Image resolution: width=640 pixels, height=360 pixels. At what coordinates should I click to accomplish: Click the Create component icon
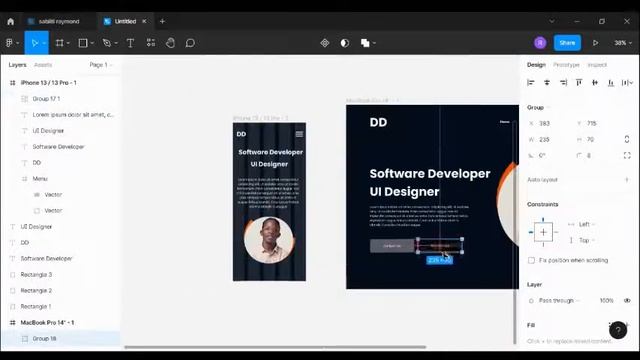(324, 43)
